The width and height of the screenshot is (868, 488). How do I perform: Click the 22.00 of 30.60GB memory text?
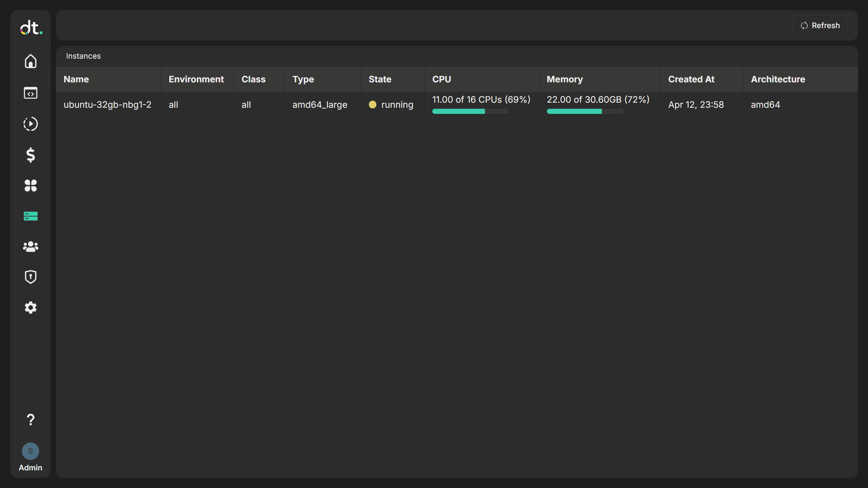598,100
